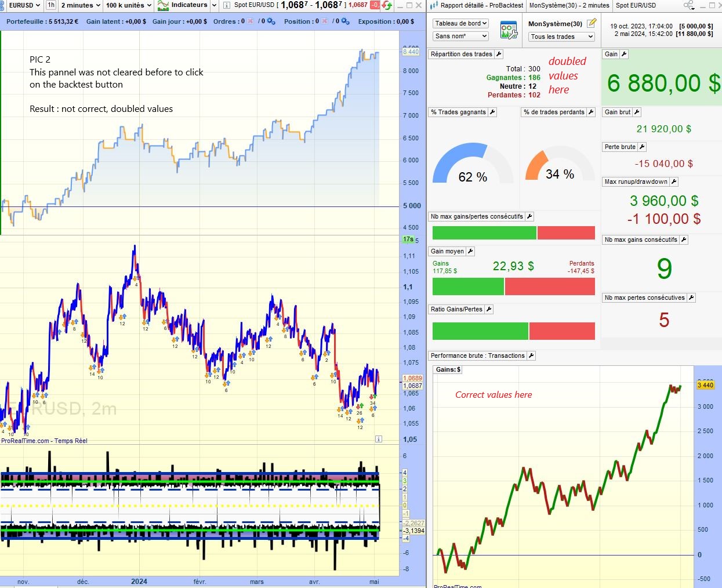Screen dimensions: 722x588
Task: Click the share icon in report header
Action: [x=688, y=5]
